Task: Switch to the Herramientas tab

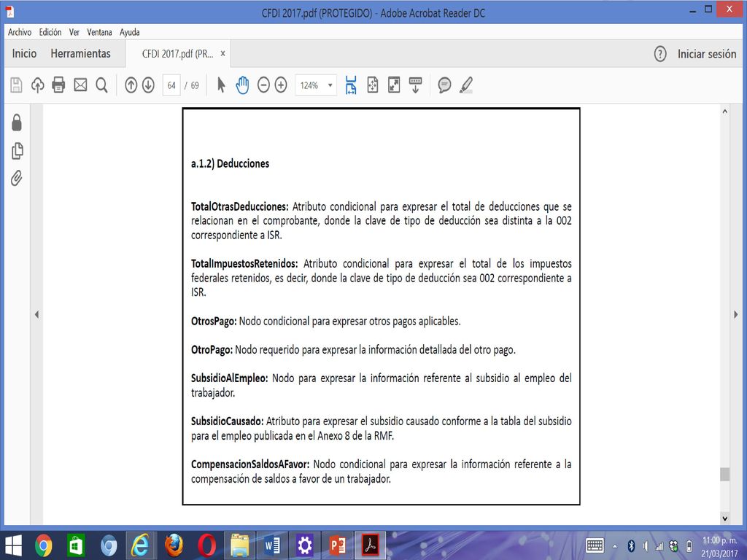Action: pyautogui.click(x=80, y=53)
